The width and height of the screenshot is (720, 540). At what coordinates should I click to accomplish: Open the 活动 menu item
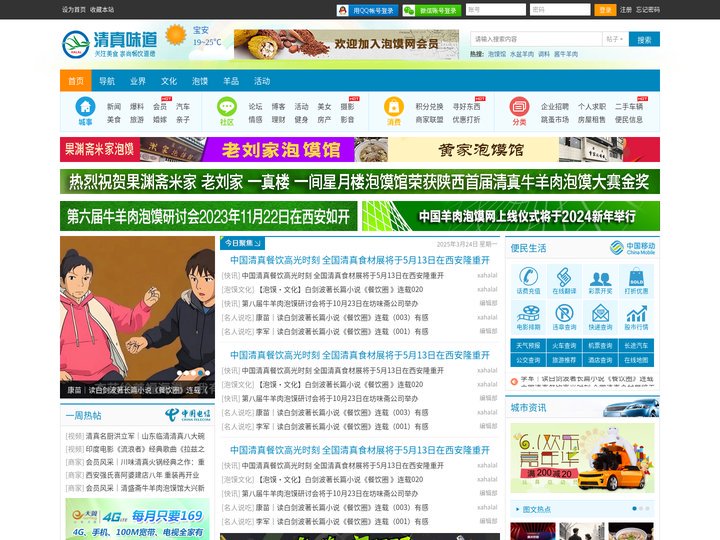(262, 81)
